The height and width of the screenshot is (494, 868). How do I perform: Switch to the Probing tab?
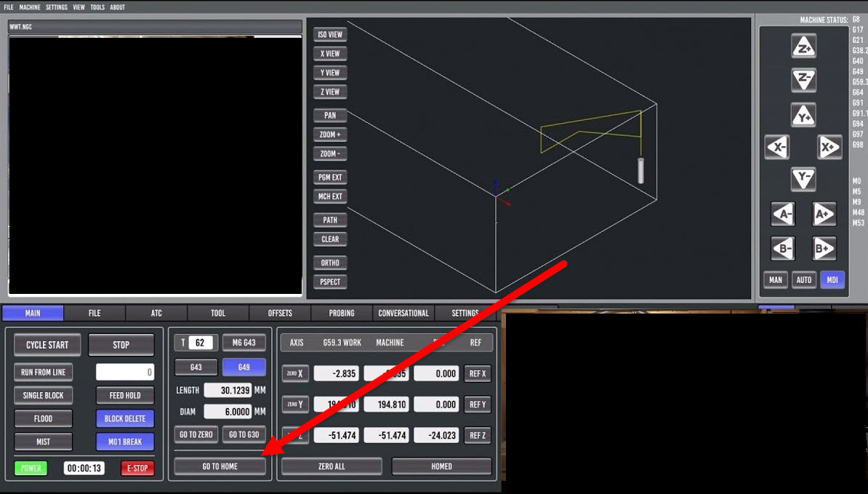point(341,313)
